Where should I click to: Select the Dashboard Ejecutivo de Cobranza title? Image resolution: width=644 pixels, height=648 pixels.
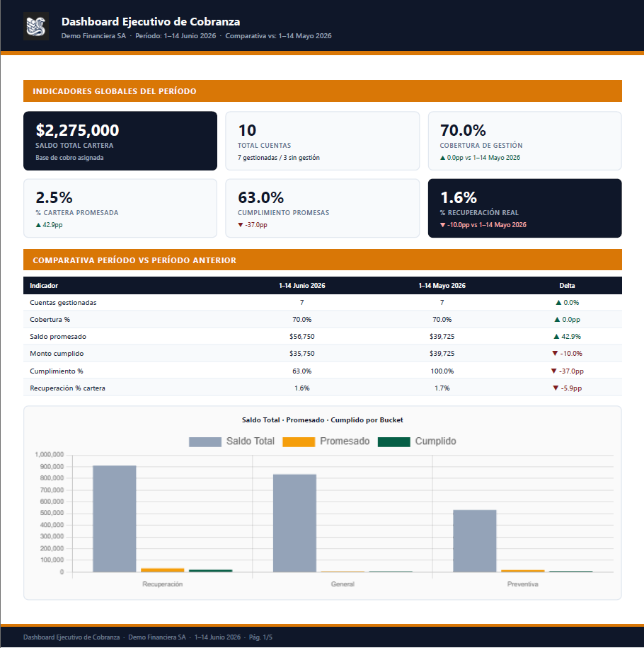point(151,21)
